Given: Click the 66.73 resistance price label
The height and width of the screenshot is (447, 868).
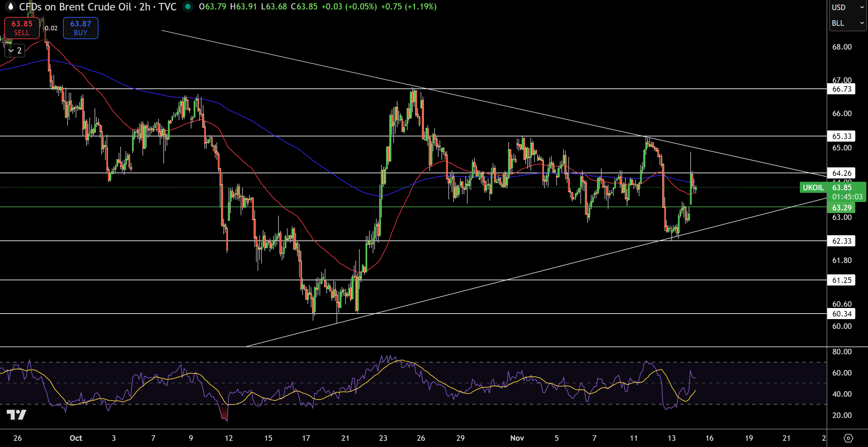Looking at the screenshot, I should click(842, 89).
